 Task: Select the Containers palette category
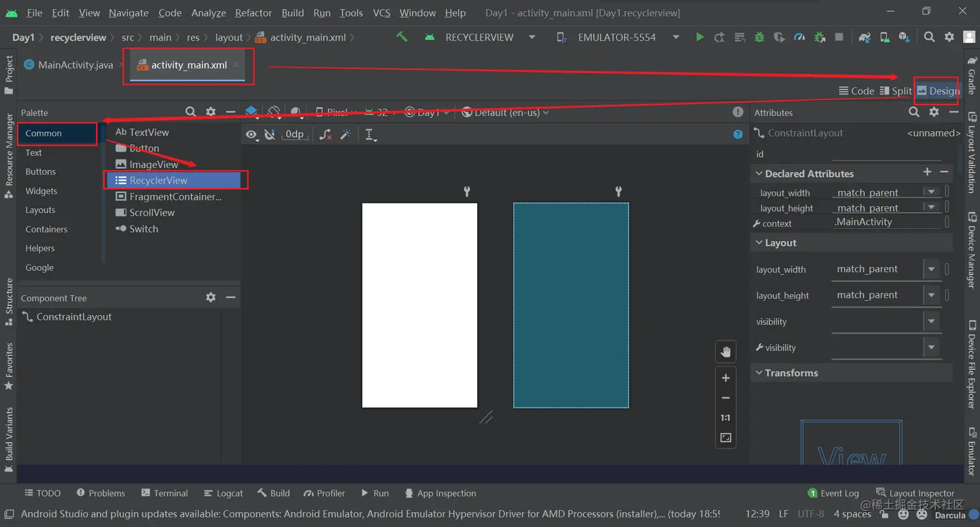tap(46, 229)
